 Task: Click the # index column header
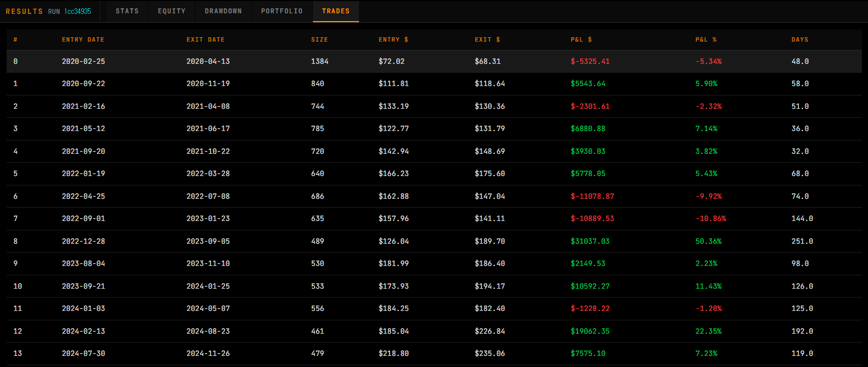(15, 40)
